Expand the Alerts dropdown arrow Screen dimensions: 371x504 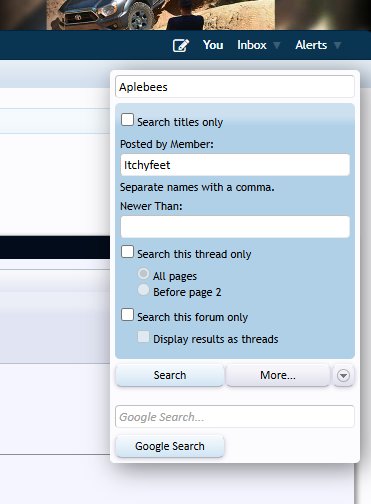point(337,45)
